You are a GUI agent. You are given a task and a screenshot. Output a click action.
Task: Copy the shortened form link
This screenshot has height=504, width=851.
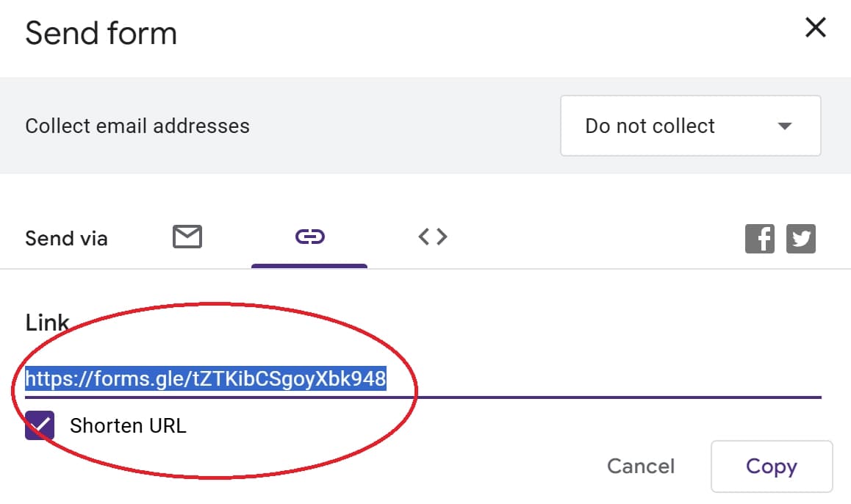tap(772, 466)
